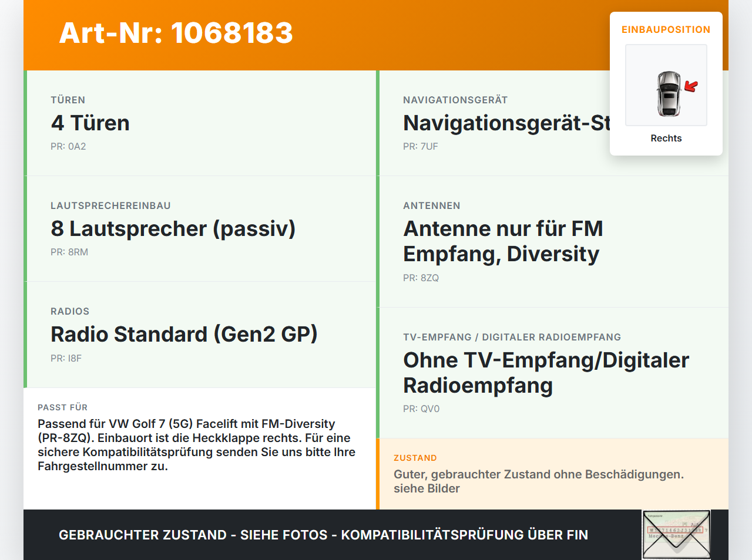Select the 8 Lautsprecher (passiv) card
The height and width of the screenshot is (560, 752).
200,229
